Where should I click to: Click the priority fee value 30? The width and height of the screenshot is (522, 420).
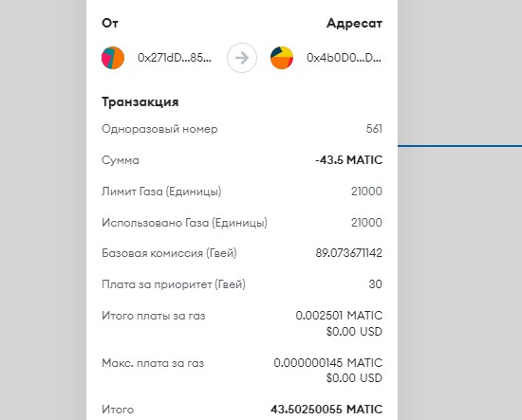pos(375,284)
